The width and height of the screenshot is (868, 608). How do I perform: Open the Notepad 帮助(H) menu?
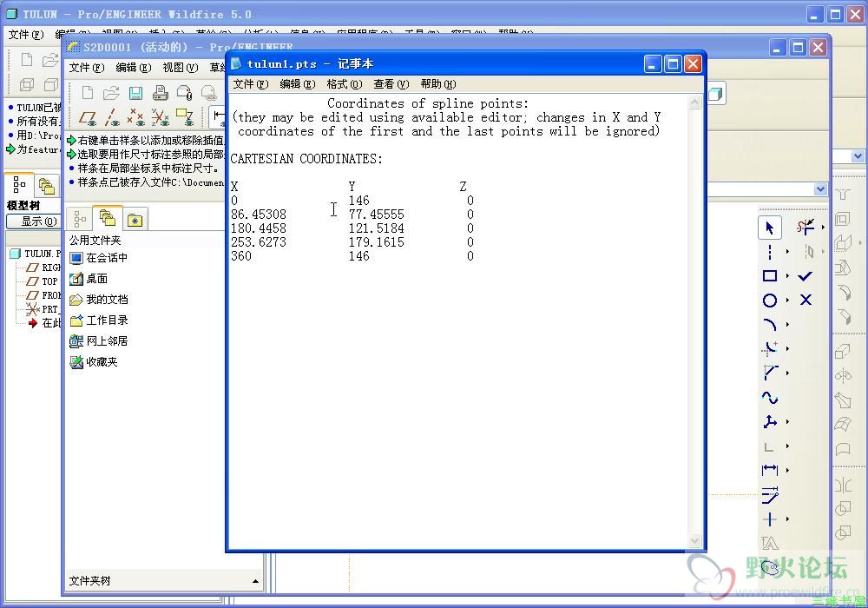pos(437,84)
